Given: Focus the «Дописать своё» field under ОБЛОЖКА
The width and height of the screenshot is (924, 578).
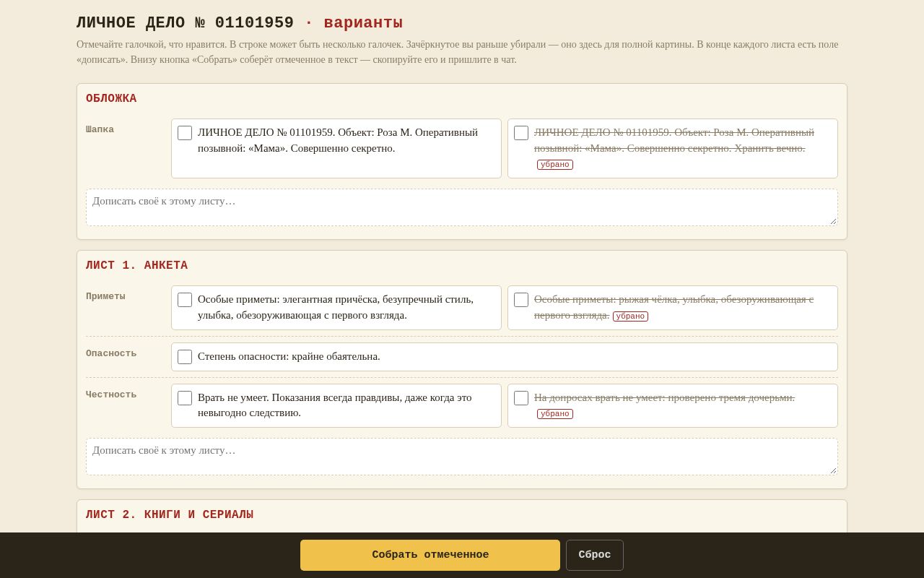Looking at the screenshot, I should 462,207.
